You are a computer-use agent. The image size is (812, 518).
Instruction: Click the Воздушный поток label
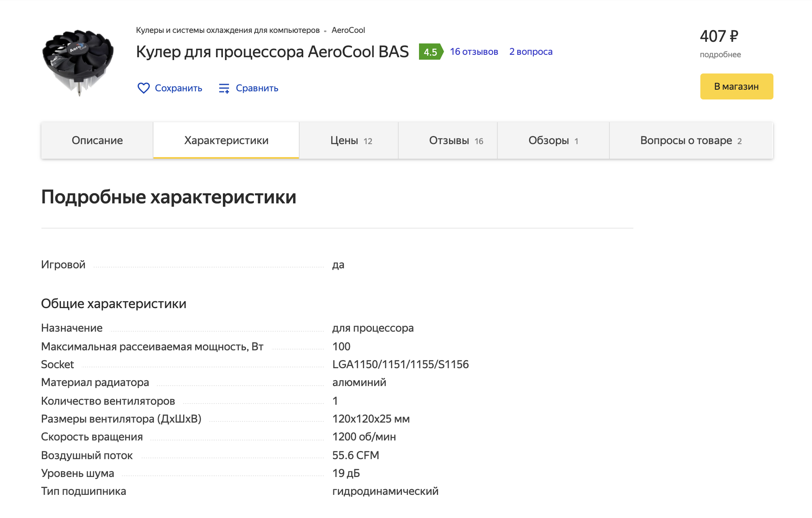tap(87, 455)
